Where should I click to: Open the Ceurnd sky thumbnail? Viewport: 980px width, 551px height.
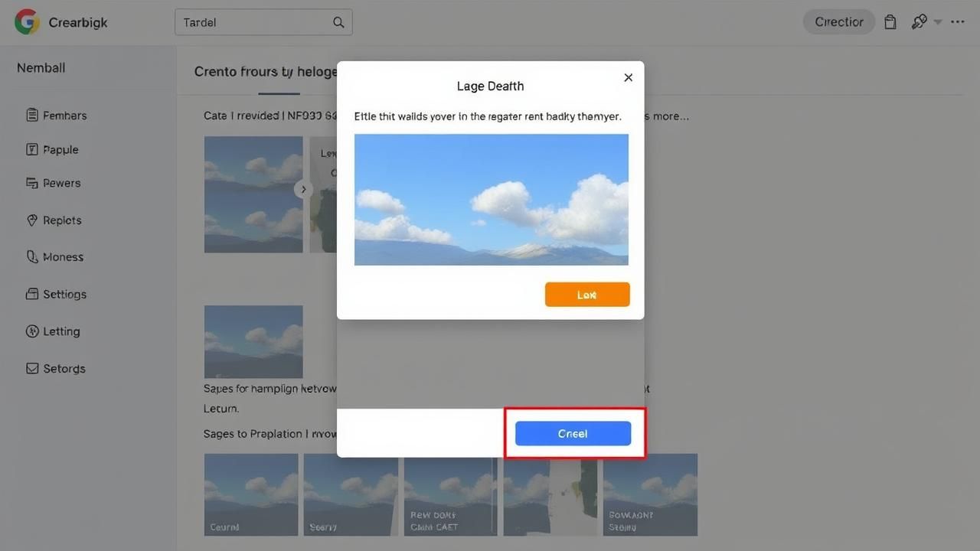coord(251,494)
